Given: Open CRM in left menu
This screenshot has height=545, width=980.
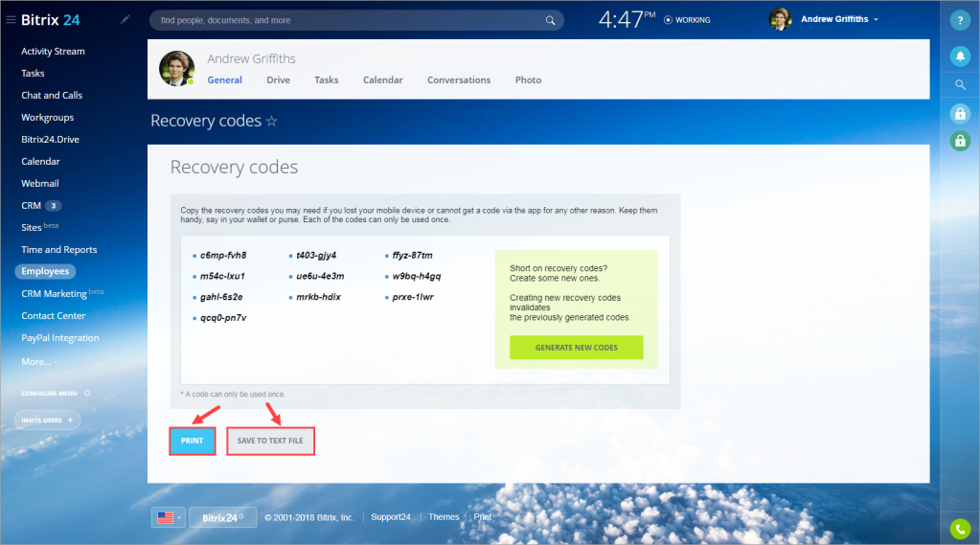Looking at the screenshot, I should [32, 206].
